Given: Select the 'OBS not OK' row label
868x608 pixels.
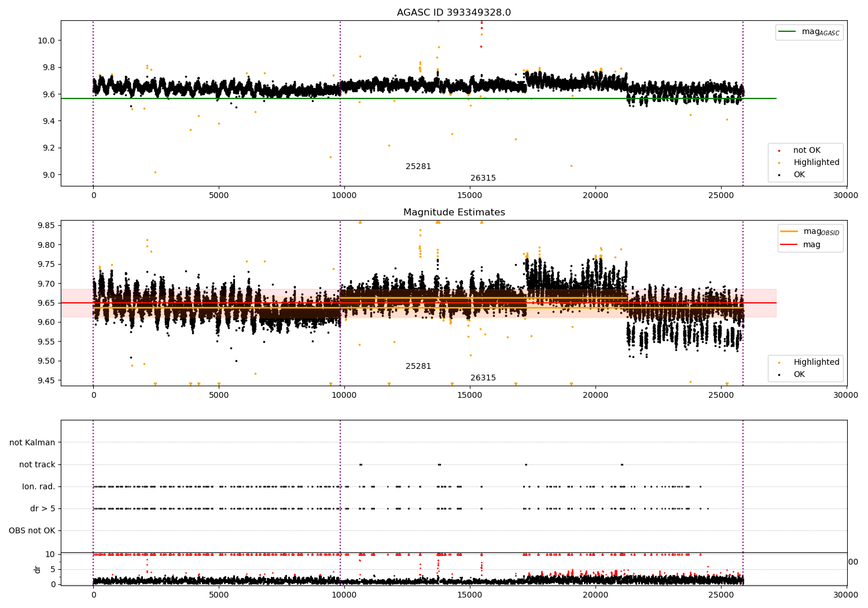Looking at the screenshot, I should 32,530.
